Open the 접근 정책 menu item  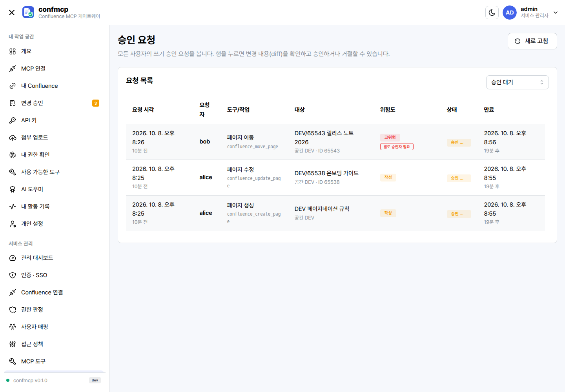(55, 344)
